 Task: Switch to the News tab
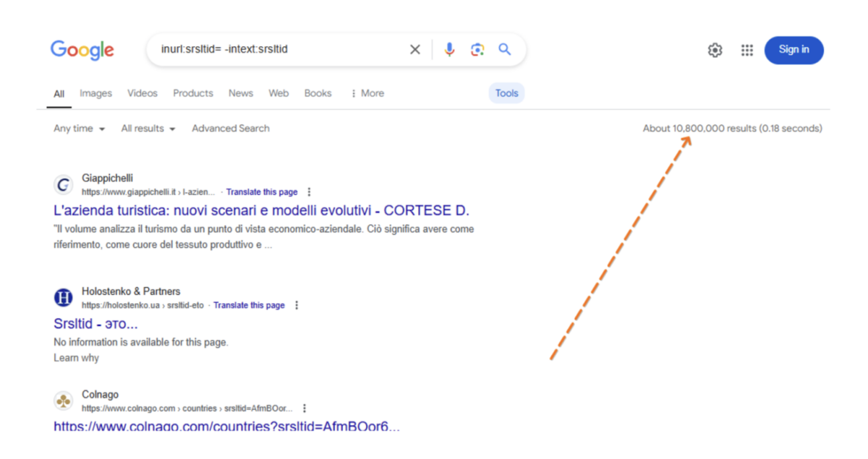coord(240,93)
